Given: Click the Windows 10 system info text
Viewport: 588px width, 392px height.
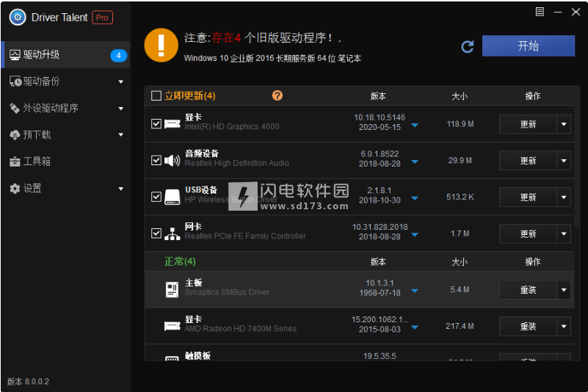Looking at the screenshot, I should tap(272, 58).
